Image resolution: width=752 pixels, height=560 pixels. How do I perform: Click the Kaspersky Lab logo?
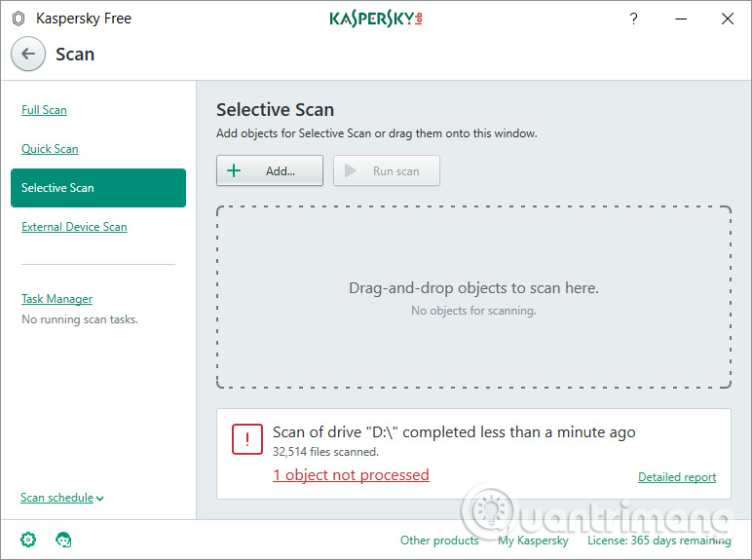(x=376, y=19)
